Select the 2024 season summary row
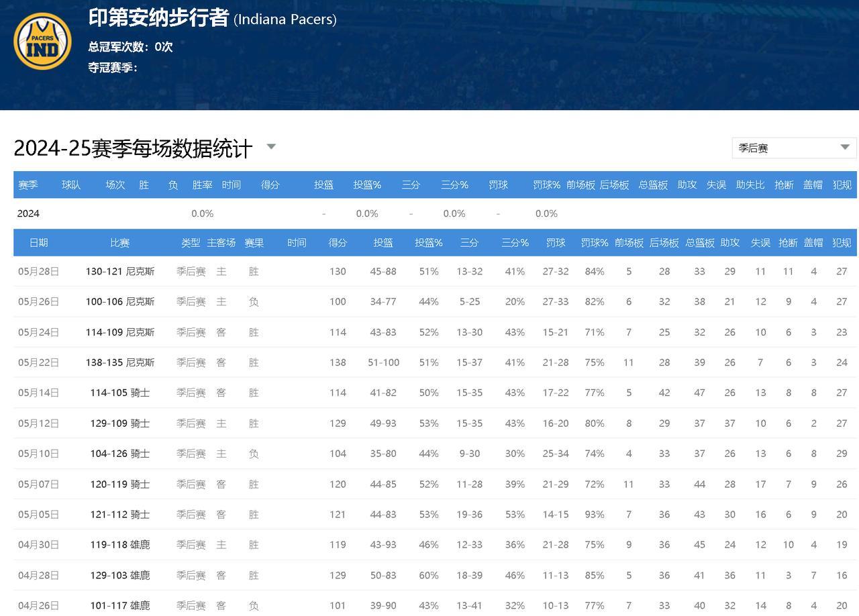Screen dimensions: 859x616 pos(435,213)
